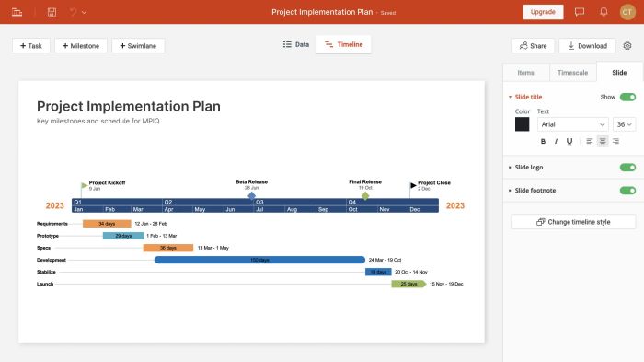Switch to the Timescale tab
Viewport: 644px width, 362px height.
[x=572, y=73]
